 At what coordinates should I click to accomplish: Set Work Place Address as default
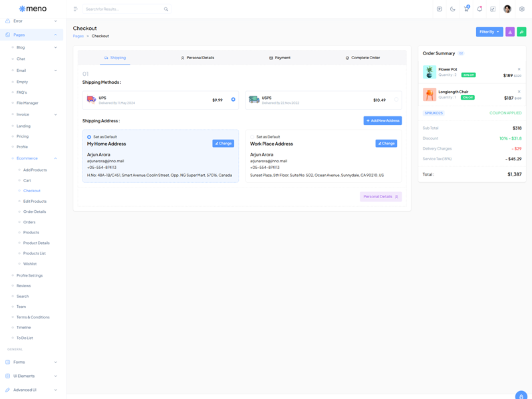(x=253, y=137)
